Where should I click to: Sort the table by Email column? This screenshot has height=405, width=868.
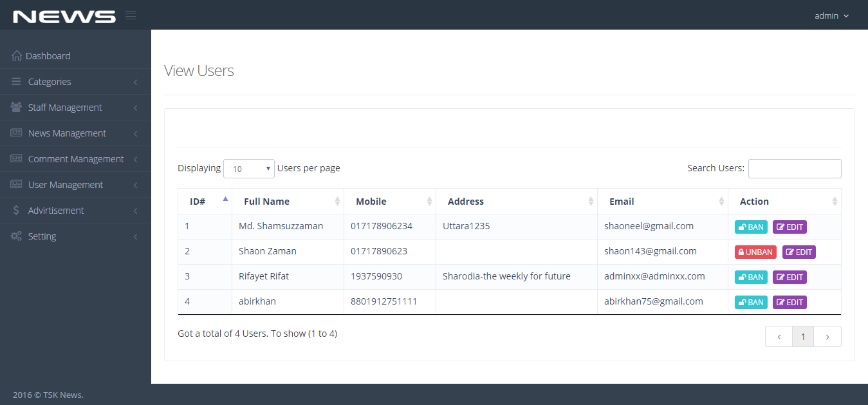click(662, 202)
